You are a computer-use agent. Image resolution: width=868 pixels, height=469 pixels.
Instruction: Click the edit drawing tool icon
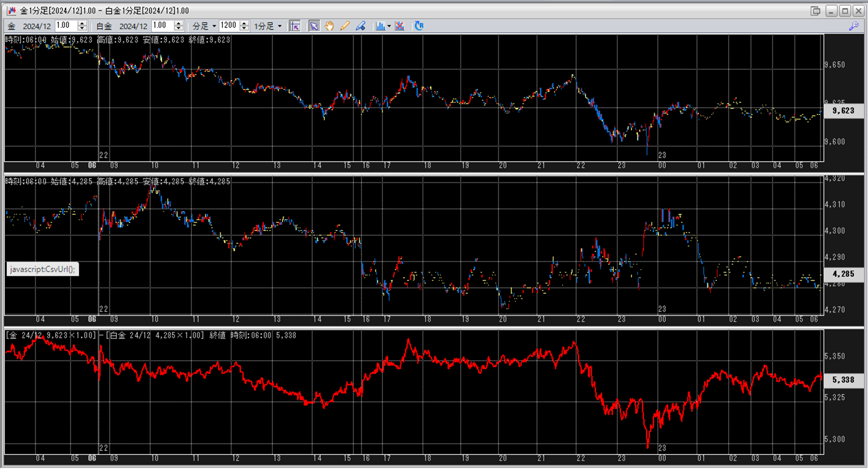tap(360, 26)
